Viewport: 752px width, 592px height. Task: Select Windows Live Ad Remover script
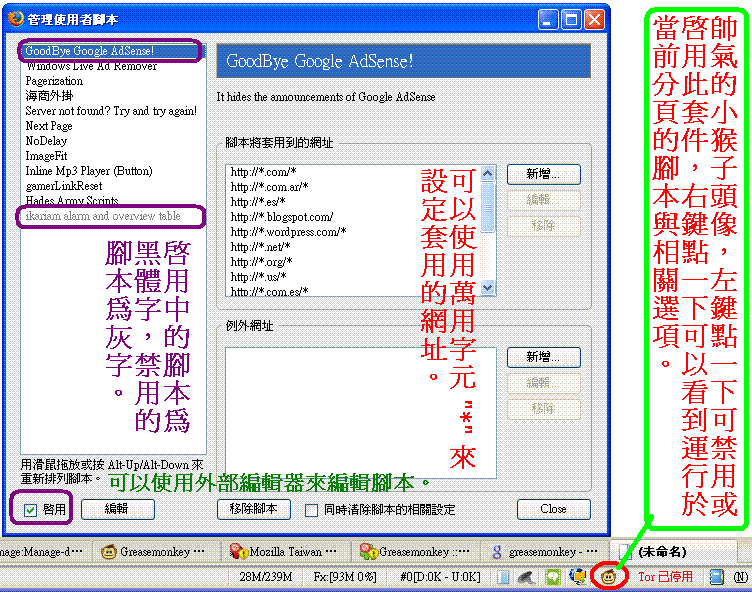pos(113,66)
